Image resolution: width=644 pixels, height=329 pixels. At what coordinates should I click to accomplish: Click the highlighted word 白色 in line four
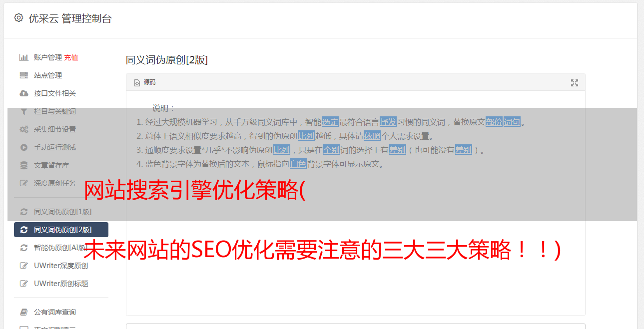[298, 164]
